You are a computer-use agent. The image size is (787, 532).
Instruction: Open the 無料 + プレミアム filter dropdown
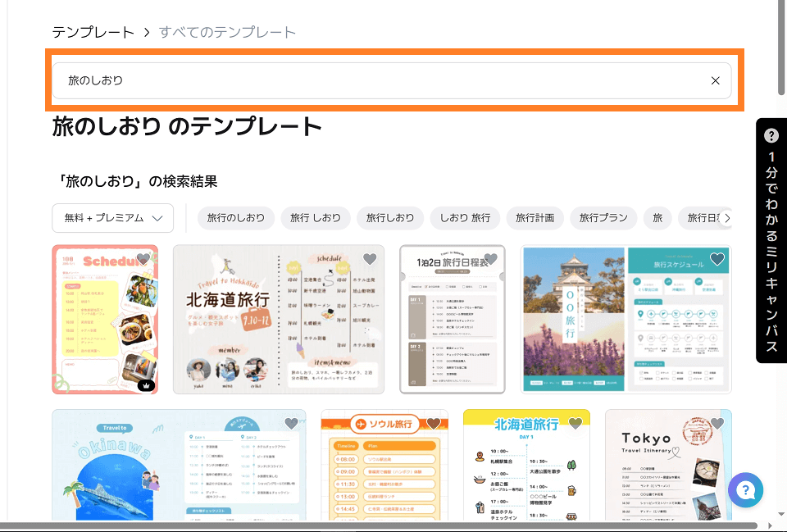tap(113, 218)
